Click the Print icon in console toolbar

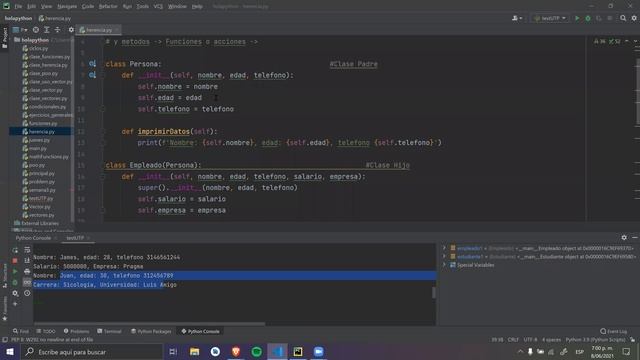(27, 271)
